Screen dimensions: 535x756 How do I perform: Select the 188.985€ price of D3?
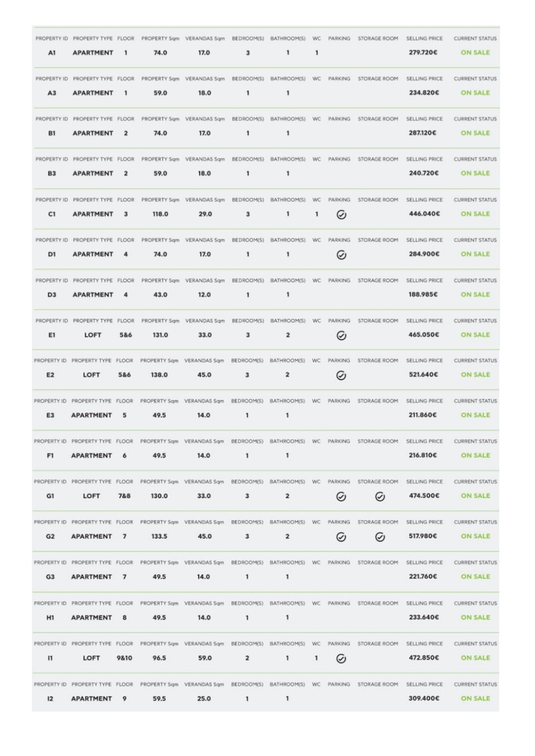424,295
